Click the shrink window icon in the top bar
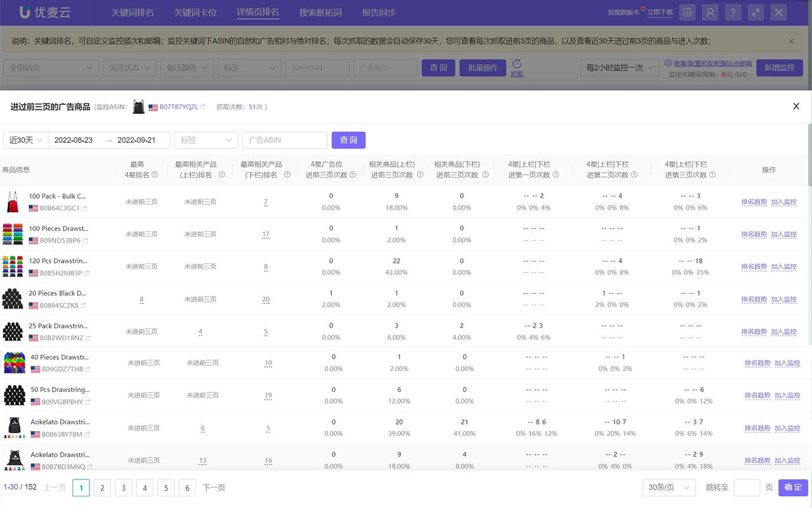The image size is (812, 508). tap(756, 12)
